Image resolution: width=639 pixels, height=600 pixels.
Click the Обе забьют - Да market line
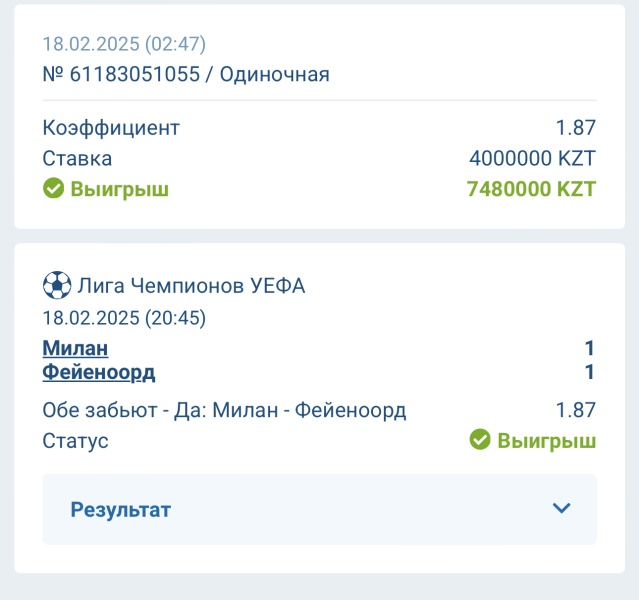pyautogui.click(x=224, y=410)
